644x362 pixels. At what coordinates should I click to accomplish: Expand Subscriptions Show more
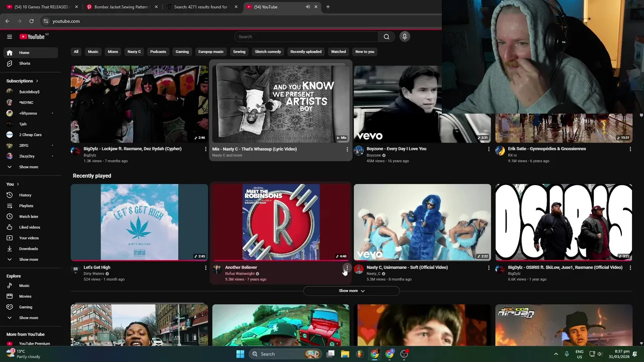pos(29,167)
